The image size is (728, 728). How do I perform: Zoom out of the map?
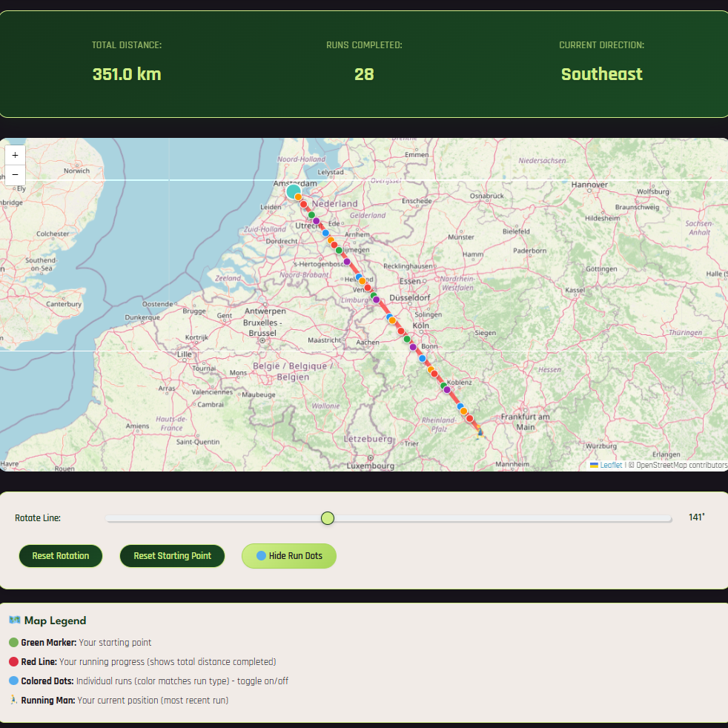pos(15,175)
